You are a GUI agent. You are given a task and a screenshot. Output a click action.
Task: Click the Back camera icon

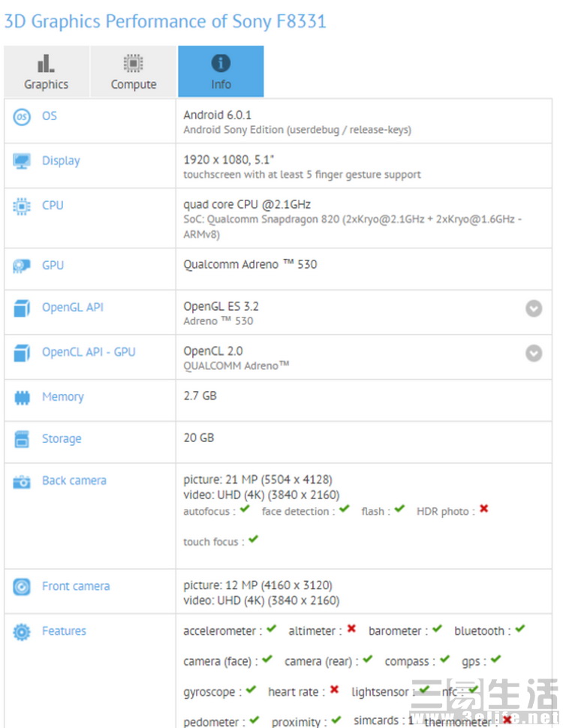(22, 482)
